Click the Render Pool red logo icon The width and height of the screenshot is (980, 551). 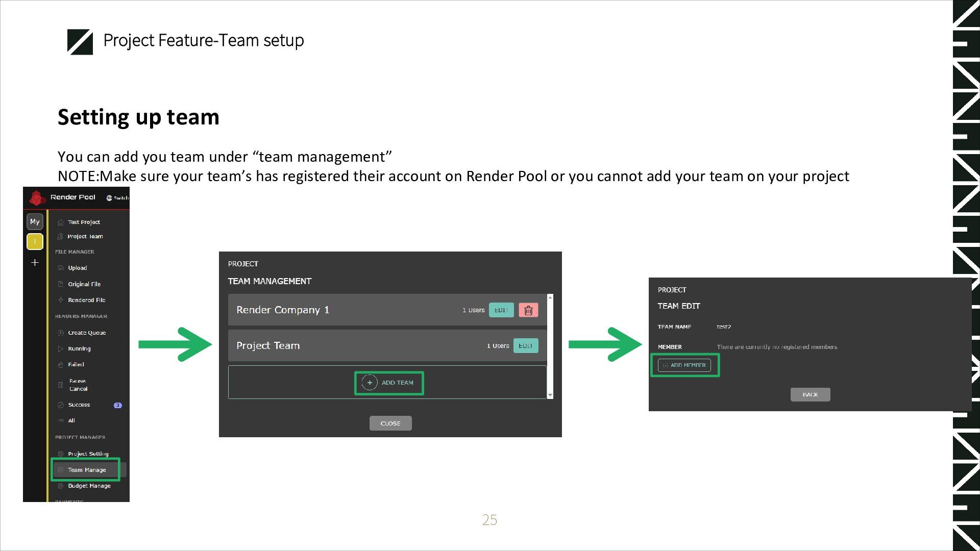(37, 198)
